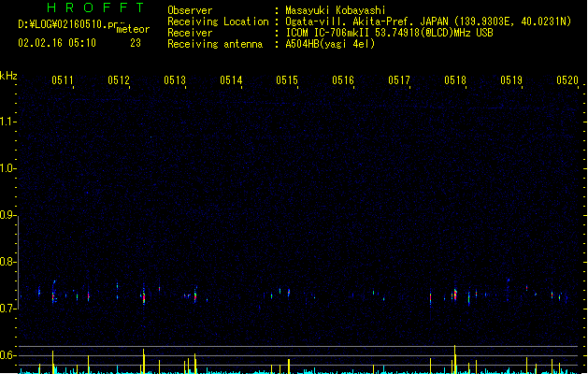Click the Receiving antenna label
The width and height of the screenshot is (588, 374).
[215, 44]
